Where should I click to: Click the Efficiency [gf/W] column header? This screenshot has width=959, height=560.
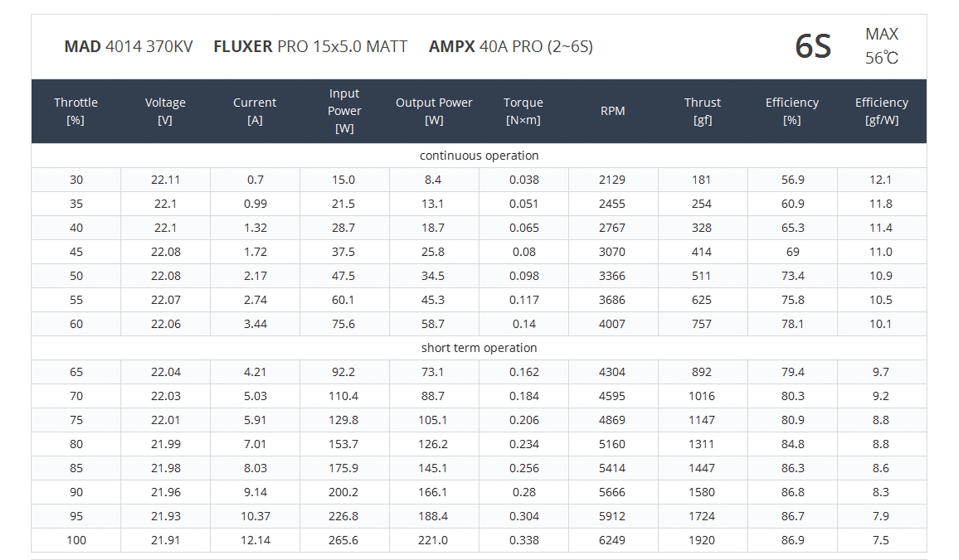[882, 111]
